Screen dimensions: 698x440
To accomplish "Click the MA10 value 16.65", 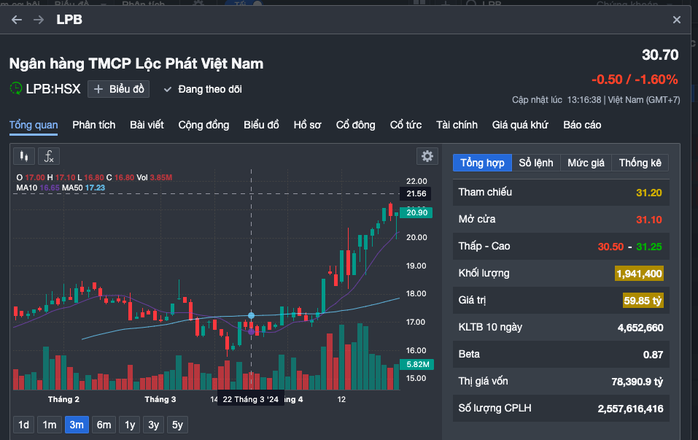I will (49, 188).
